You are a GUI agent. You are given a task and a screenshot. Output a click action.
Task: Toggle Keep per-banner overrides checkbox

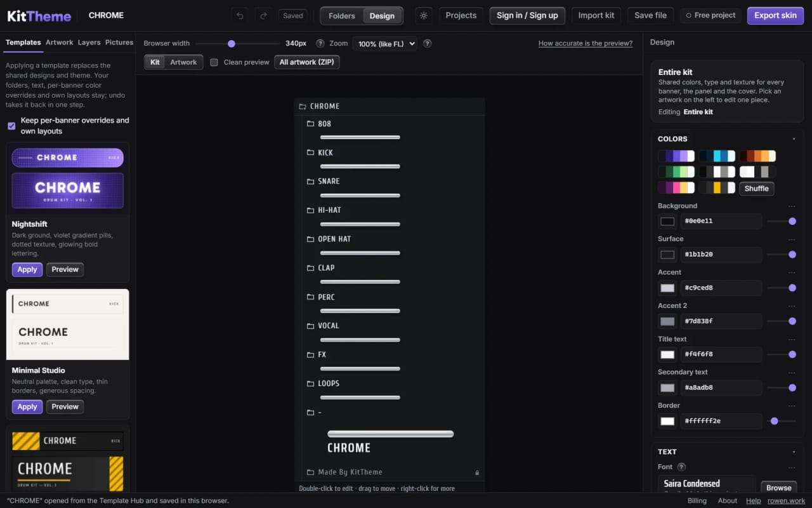tap(11, 126)
